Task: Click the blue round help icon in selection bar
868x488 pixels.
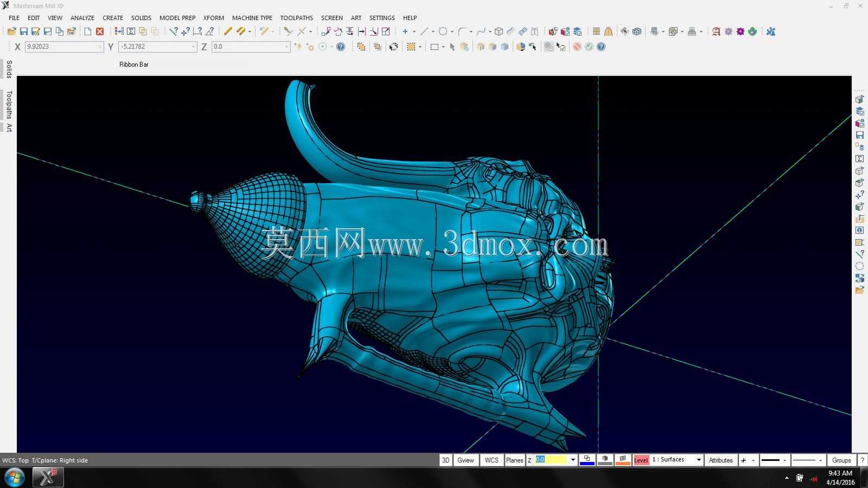Action: tap(601, 47)
